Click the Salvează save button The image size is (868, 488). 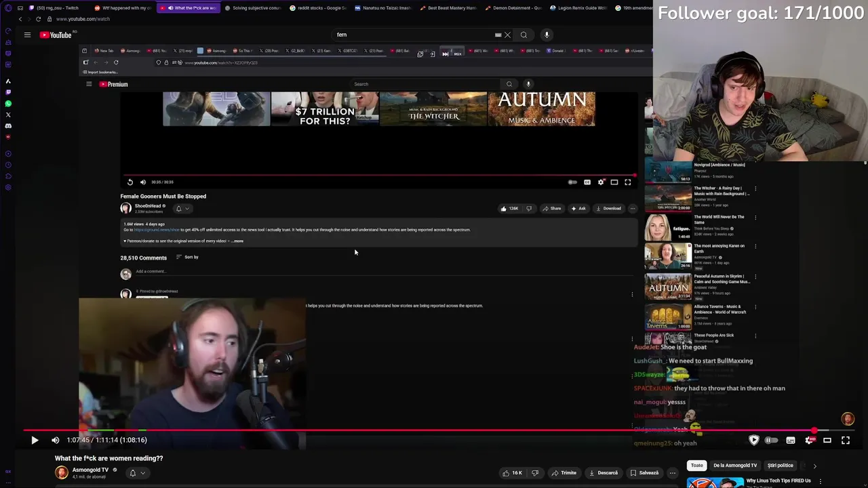(645, 473)
